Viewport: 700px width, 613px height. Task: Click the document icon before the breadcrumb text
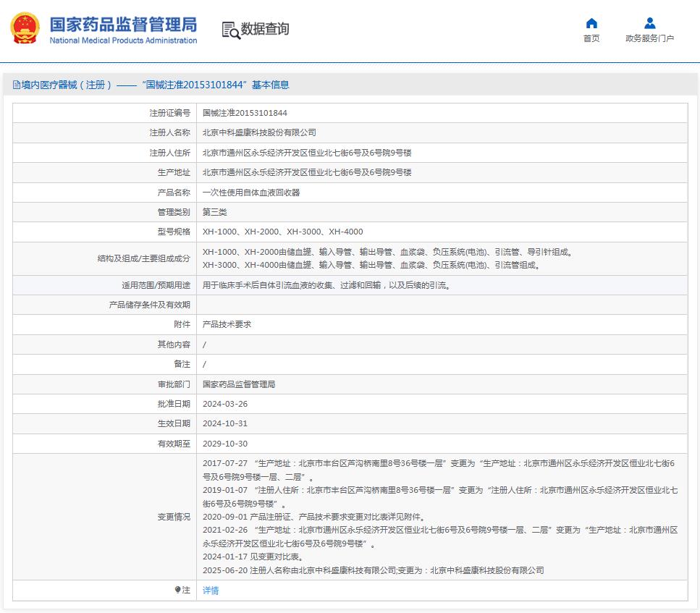tap(17, 84)
